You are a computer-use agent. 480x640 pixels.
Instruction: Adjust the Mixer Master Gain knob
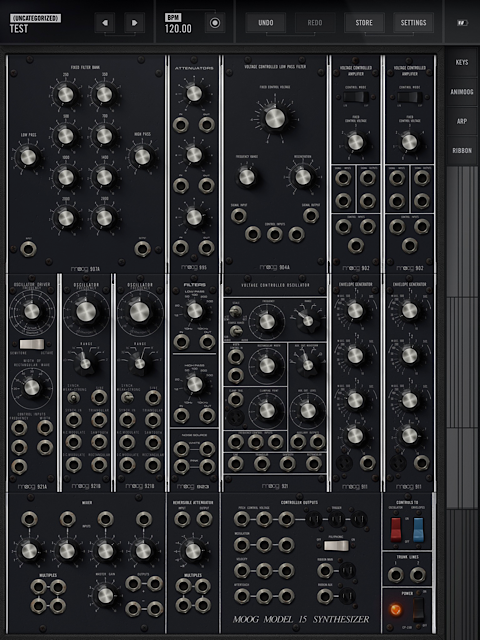click(x=105, y=595)
